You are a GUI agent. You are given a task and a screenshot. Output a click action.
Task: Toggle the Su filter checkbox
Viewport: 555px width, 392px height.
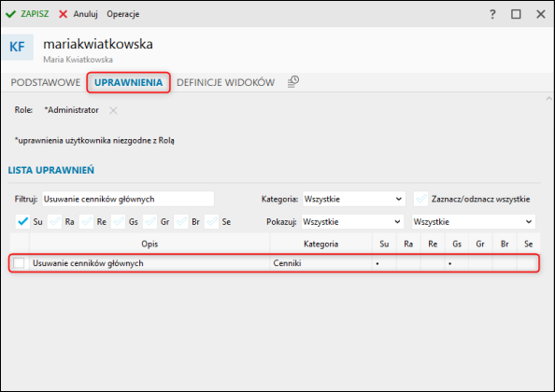pos(23,221)
